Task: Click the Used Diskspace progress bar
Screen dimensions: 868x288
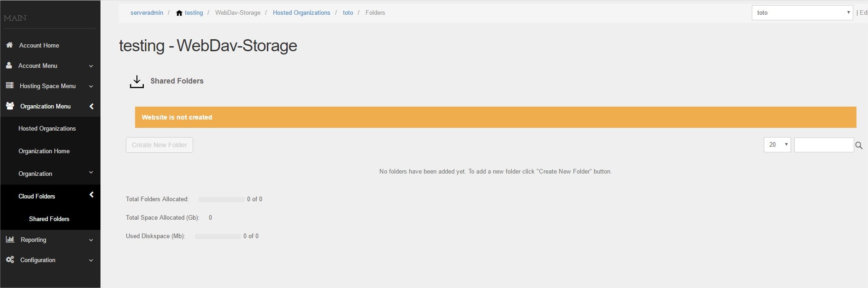Action: [218, 236]
